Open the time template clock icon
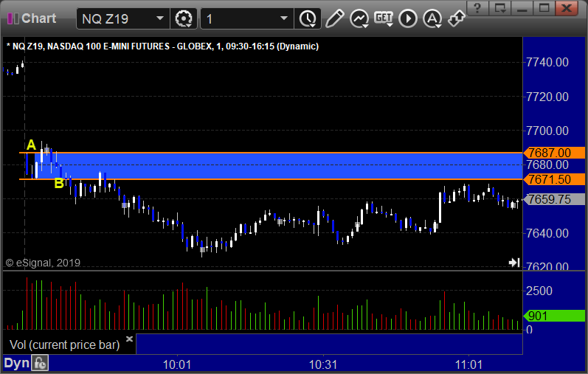 pos(308,18)
